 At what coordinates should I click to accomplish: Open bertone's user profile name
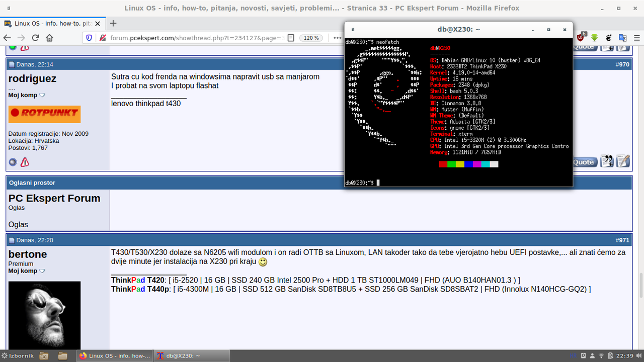tap(28, 254)
